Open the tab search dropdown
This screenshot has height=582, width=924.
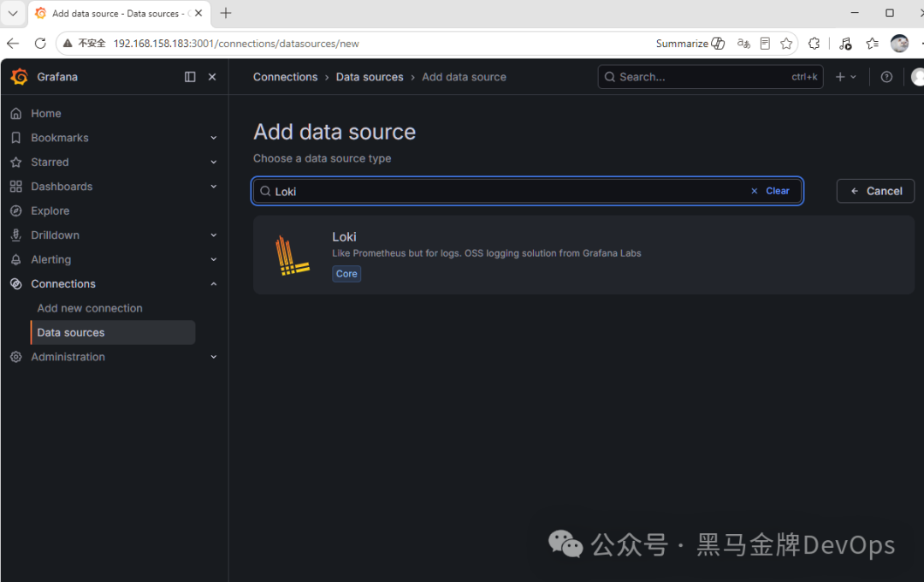point(13,13)
